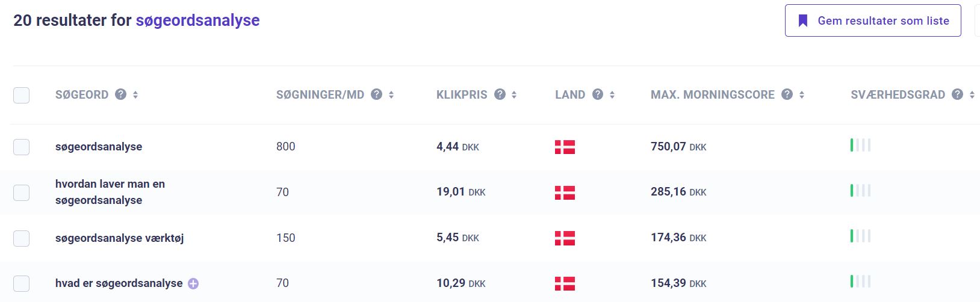The image size is (980, 302).
Task: Click the help icon beside SØGNINGER/MD
Action: pos(377,94)
